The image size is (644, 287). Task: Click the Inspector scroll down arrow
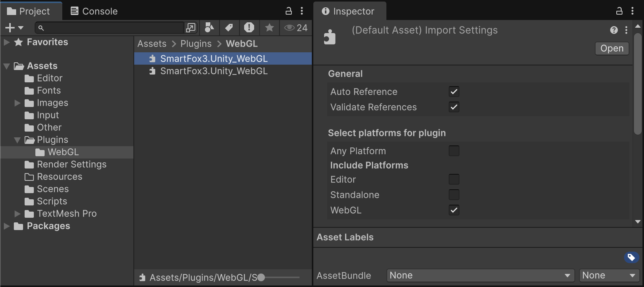point(638,222)
